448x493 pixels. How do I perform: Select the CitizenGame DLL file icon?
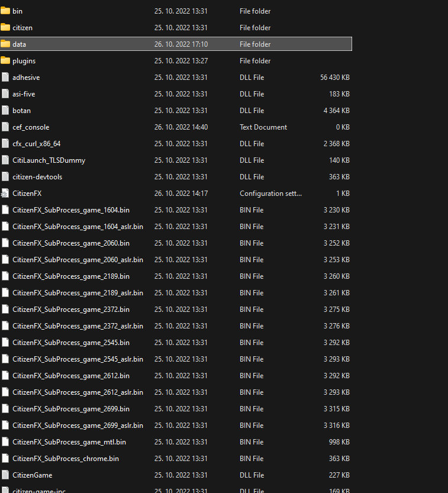click(5, 475)
